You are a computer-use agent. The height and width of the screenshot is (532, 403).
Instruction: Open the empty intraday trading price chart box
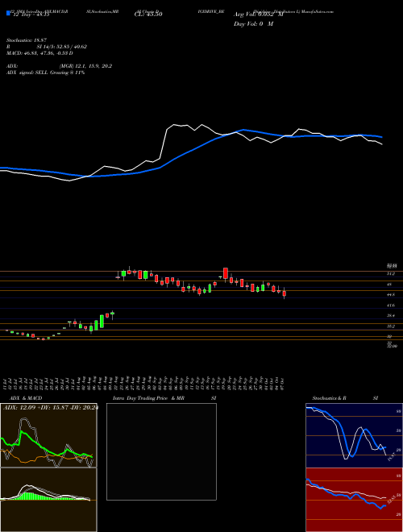pyautogui.click(x=161, y=451)
